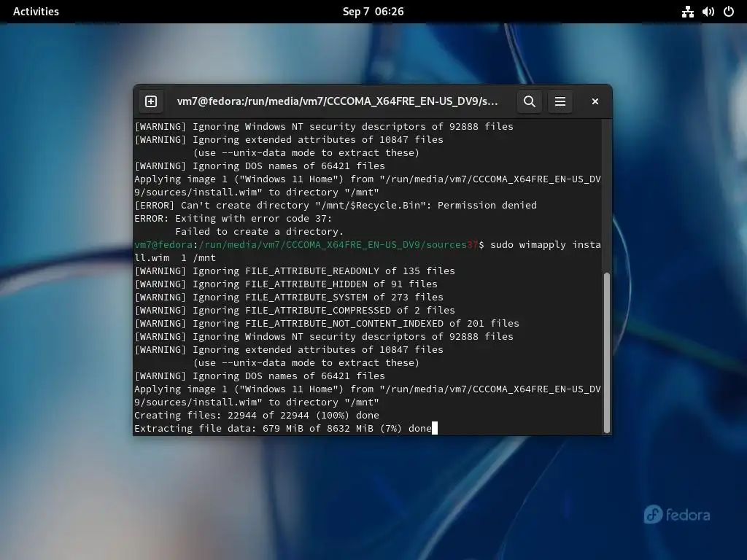Click the green vm7@fedora prompt text
Screen dimensions: 747x560
[163, 245]
